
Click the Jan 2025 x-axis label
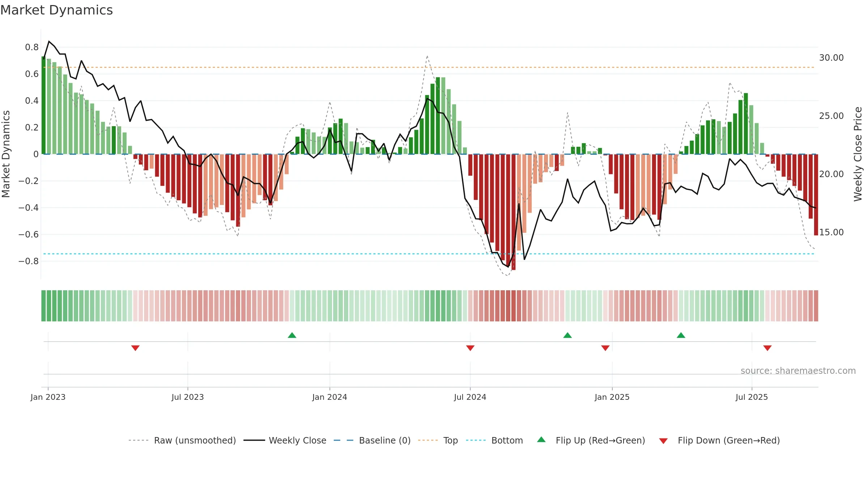point(612,397)
